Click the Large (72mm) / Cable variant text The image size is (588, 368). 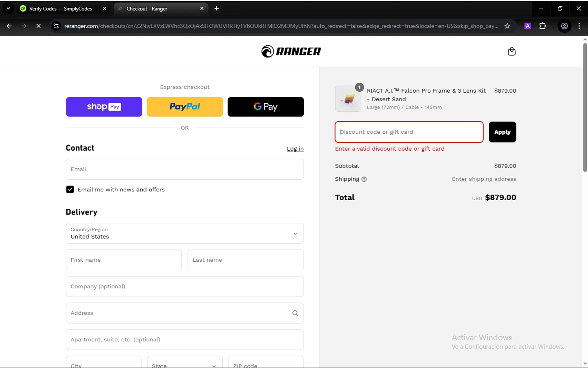[404, 107]
